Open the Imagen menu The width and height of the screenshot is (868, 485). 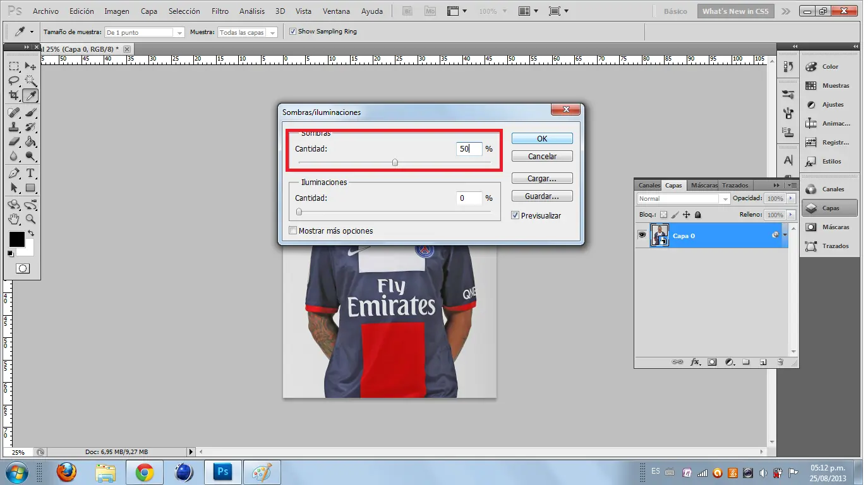(x=117, y=11)
